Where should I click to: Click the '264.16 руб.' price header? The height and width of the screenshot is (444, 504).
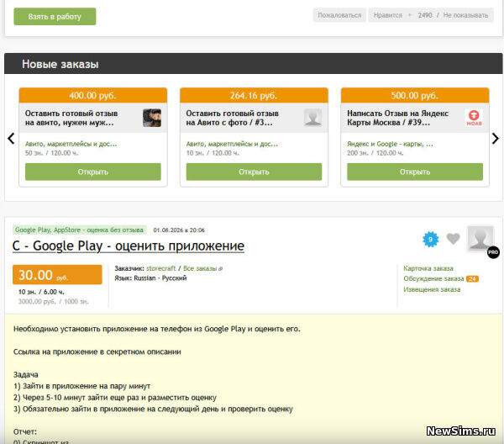point(254,95)
